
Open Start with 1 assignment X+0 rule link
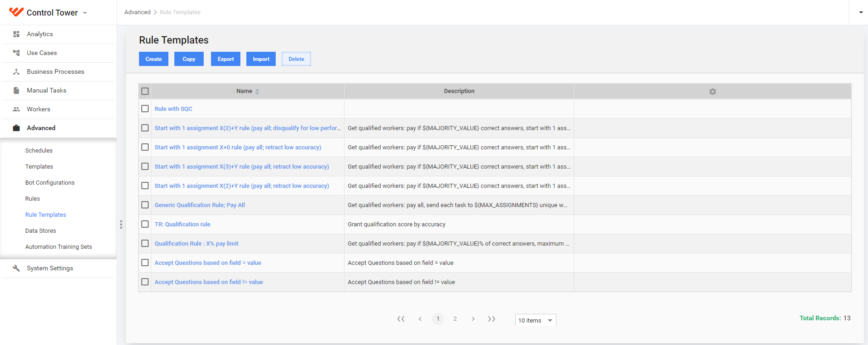[238, 147]
